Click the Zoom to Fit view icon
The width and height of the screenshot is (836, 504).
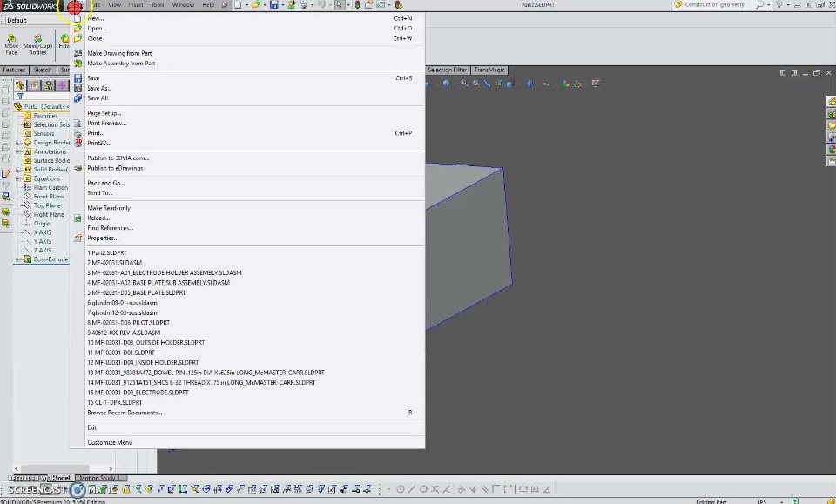[464, 84]
